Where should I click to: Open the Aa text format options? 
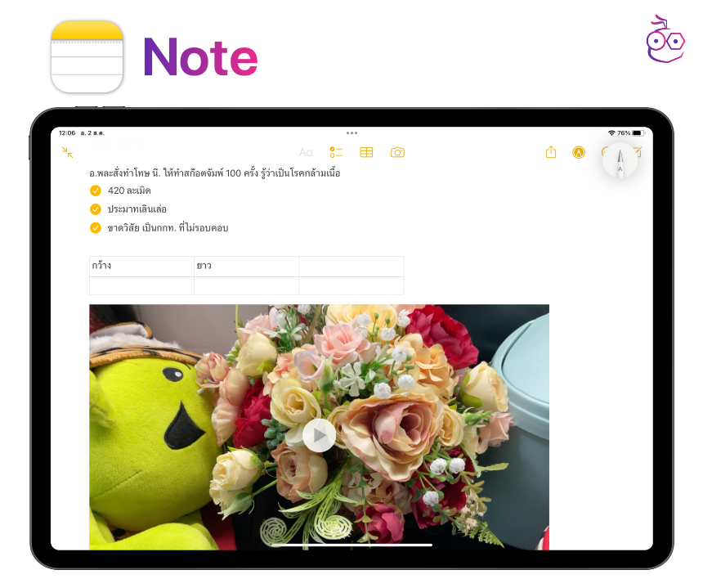pos(306,152)
